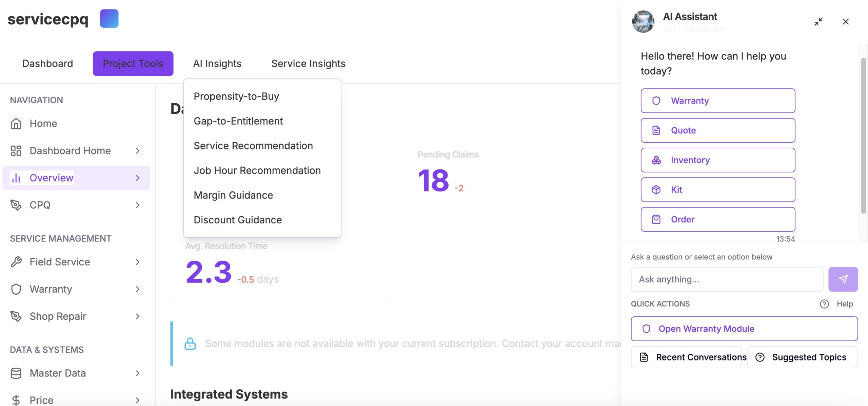
Task: Click the Integrated Systems heading
Action: point(229,394)
